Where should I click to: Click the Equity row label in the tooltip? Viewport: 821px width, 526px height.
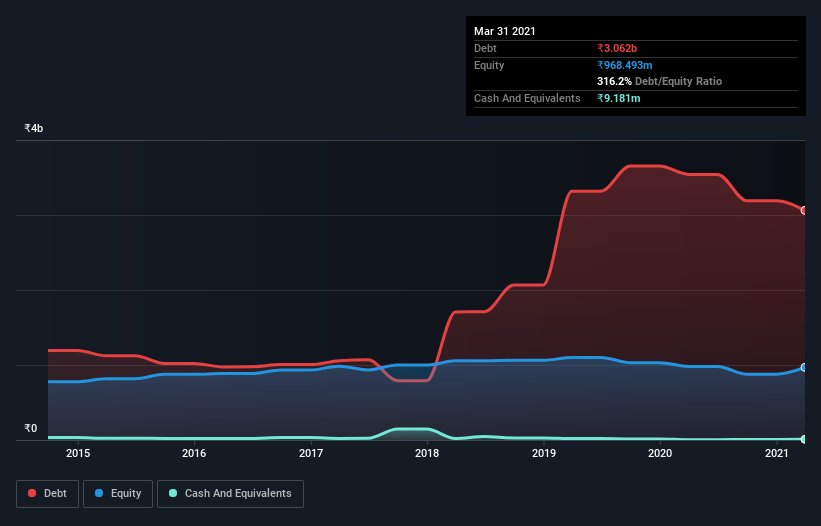(489, 65)
